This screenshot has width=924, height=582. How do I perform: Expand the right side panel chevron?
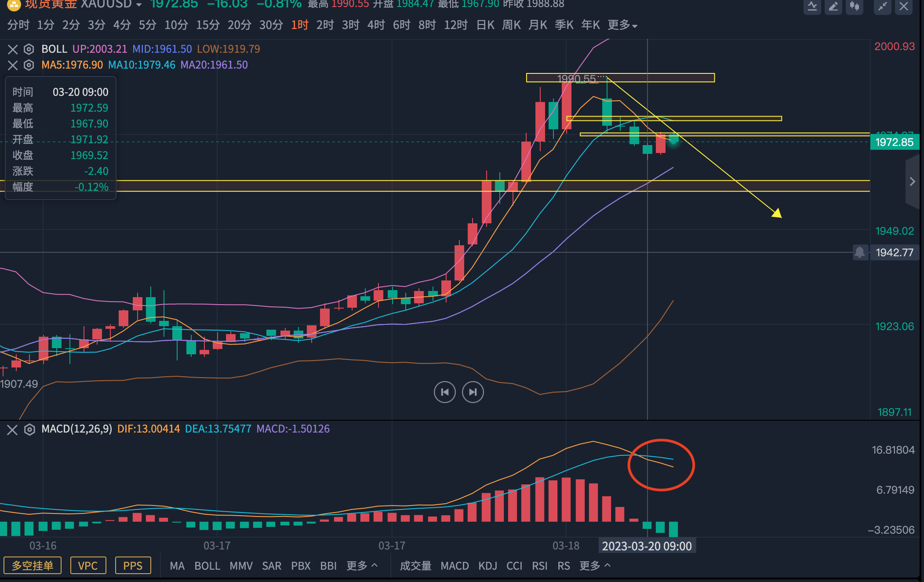click(913, 182)
